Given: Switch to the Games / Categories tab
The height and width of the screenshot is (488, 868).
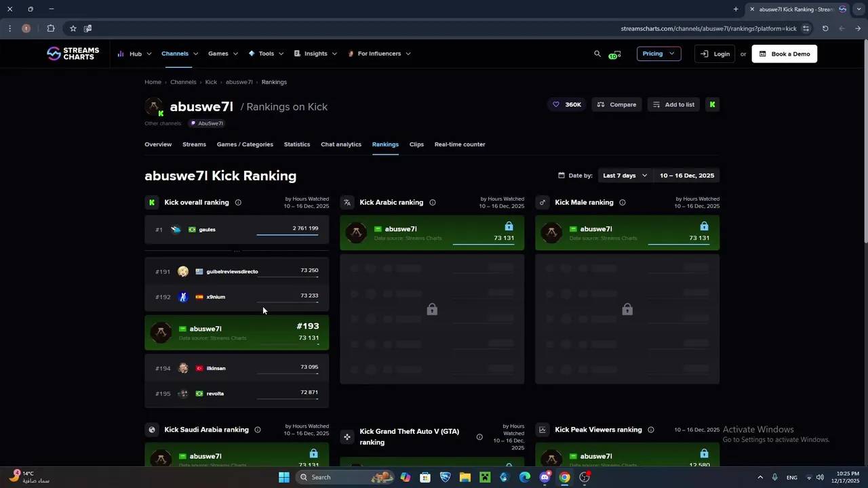Looking at the screenshot, I should point(245,144).
